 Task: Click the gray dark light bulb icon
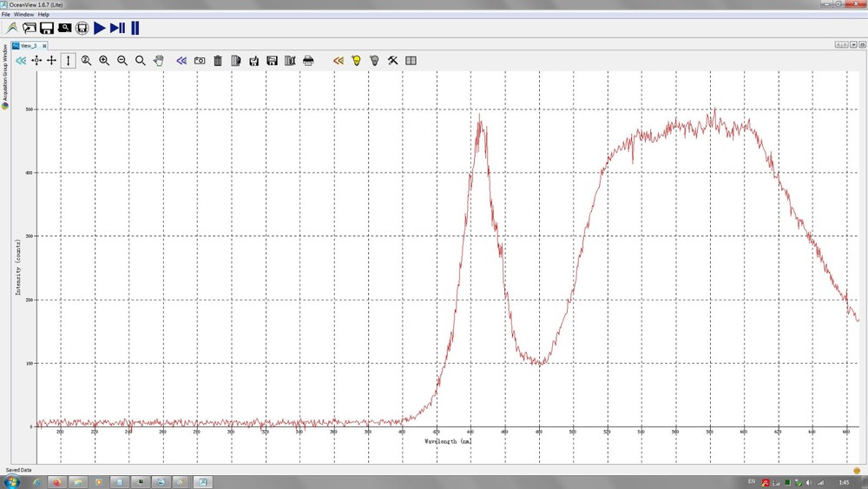[375, 60]
